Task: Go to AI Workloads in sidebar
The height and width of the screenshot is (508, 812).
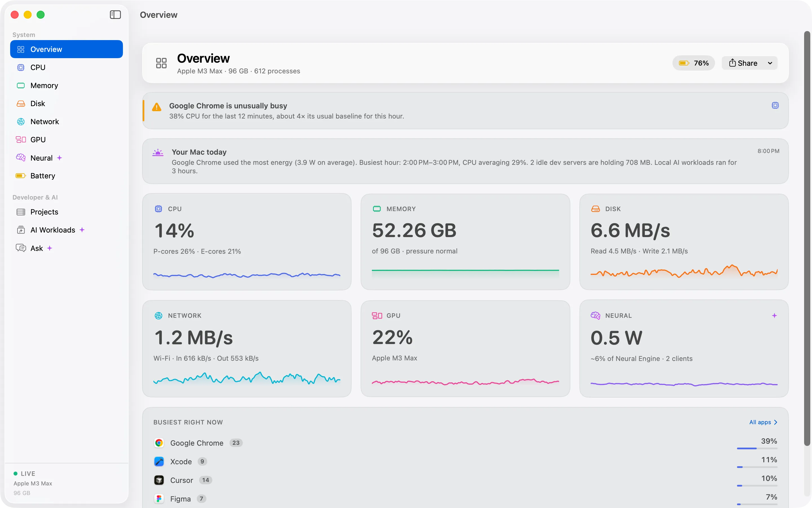Action: (67, 230)
